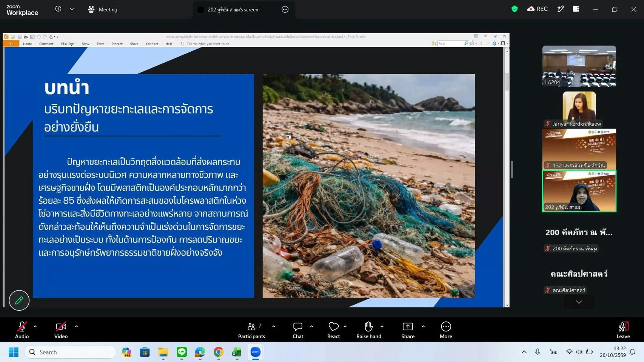Image resolution: width=644 pixels, height=362 pixels.
Task: Open the Protect tab in Foxit Reader
Action: 117,44
